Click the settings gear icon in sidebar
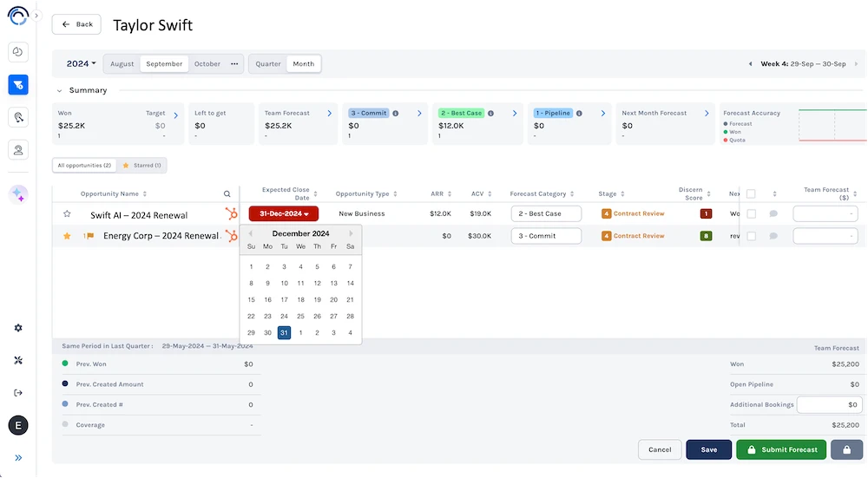Screen dimensions: 868x478 pos(18,328)
